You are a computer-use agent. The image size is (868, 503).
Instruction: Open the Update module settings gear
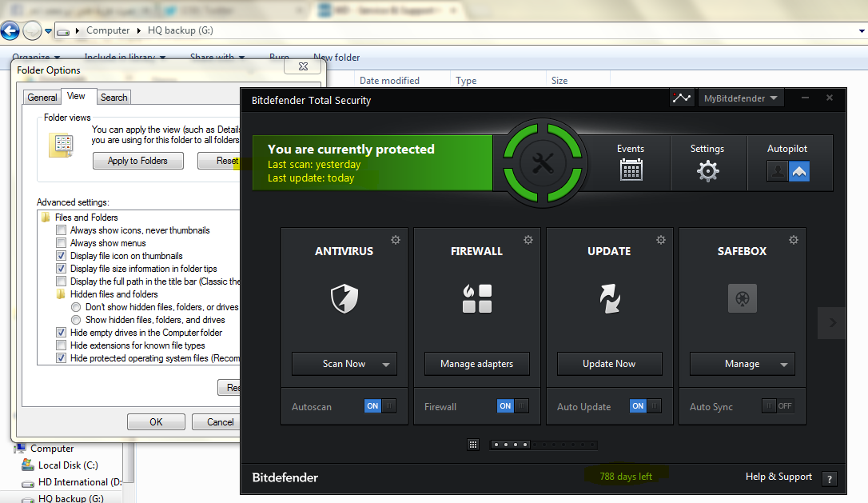(661, 240)
